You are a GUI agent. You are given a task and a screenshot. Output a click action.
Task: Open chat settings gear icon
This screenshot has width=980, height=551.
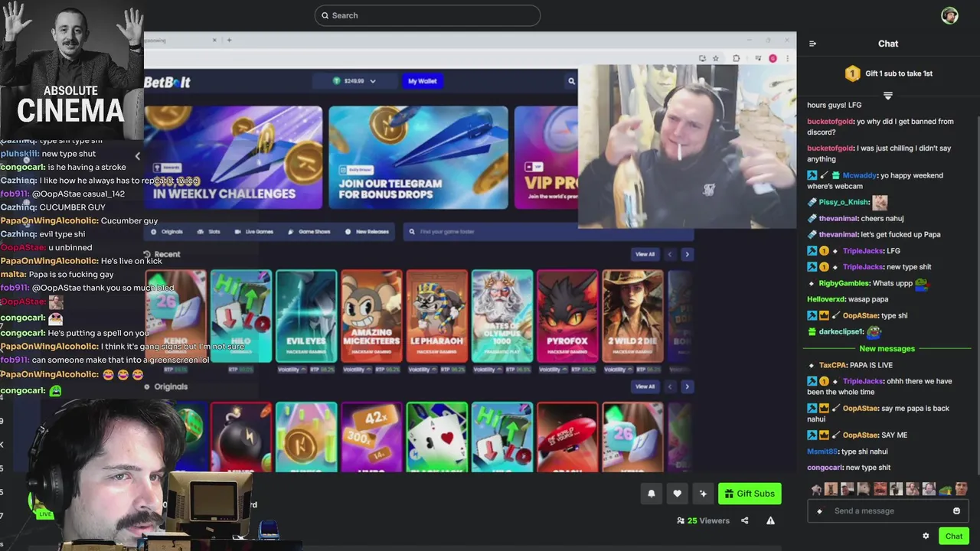(x=926, y=536)
